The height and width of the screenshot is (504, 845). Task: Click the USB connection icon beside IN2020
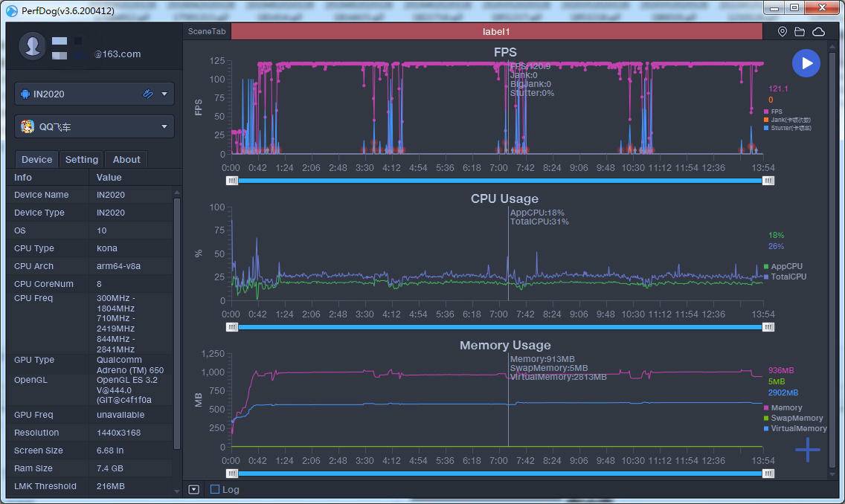(x=148, y=94)
